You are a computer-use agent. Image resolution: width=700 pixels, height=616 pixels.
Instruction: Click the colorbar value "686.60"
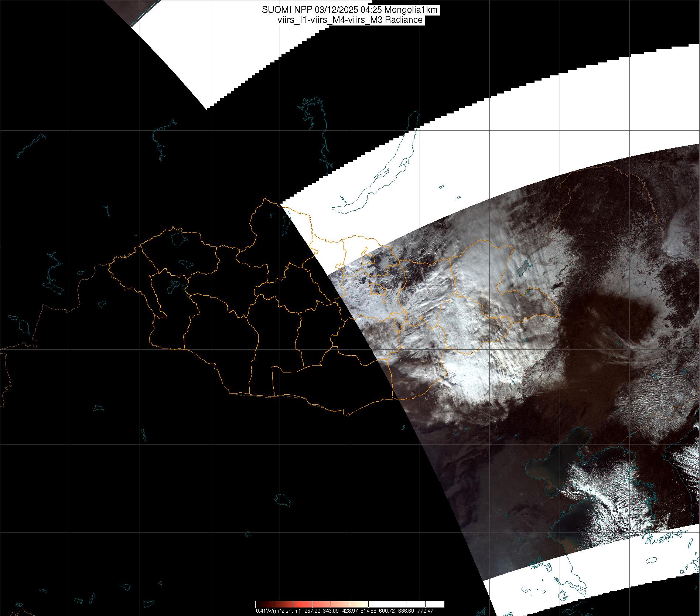407,611
